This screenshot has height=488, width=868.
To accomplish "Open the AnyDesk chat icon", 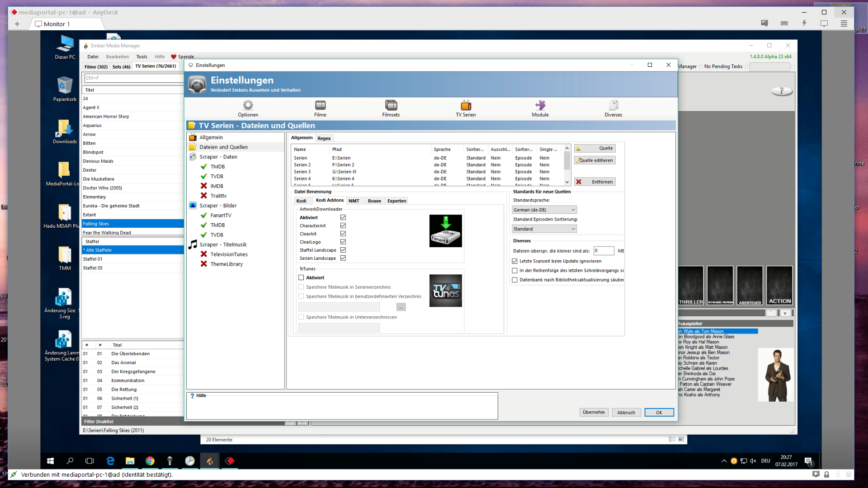I will click(x=764, y=23).
